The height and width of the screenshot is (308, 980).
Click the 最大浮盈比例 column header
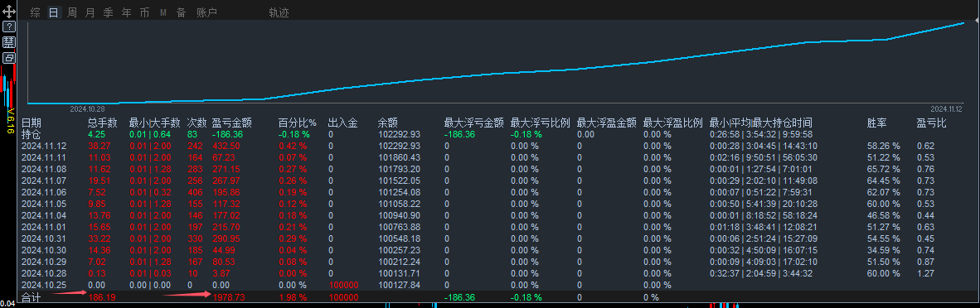click(673, 123)
